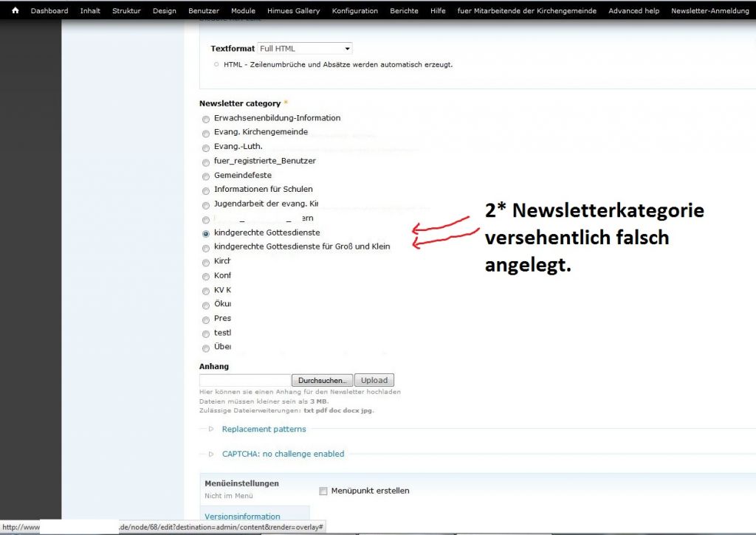Expand the CAPTCHA no challenge enabled section
The height and width of the screenshot is (535, 756).
[x=283, y=454]
